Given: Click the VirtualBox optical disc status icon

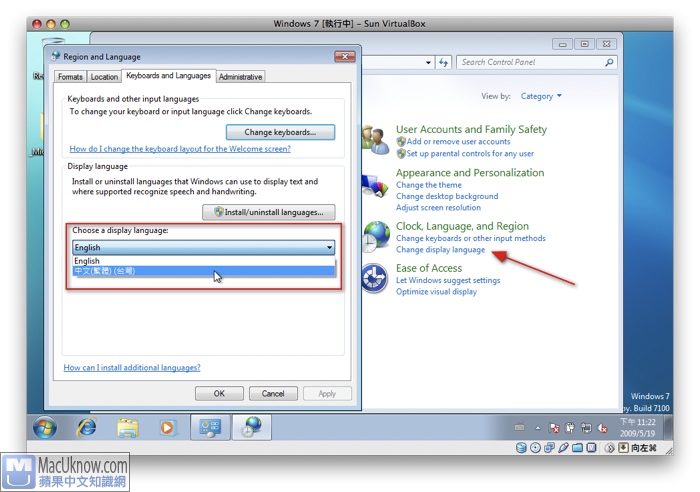Looking at the screenshot, I should point(535,448).
